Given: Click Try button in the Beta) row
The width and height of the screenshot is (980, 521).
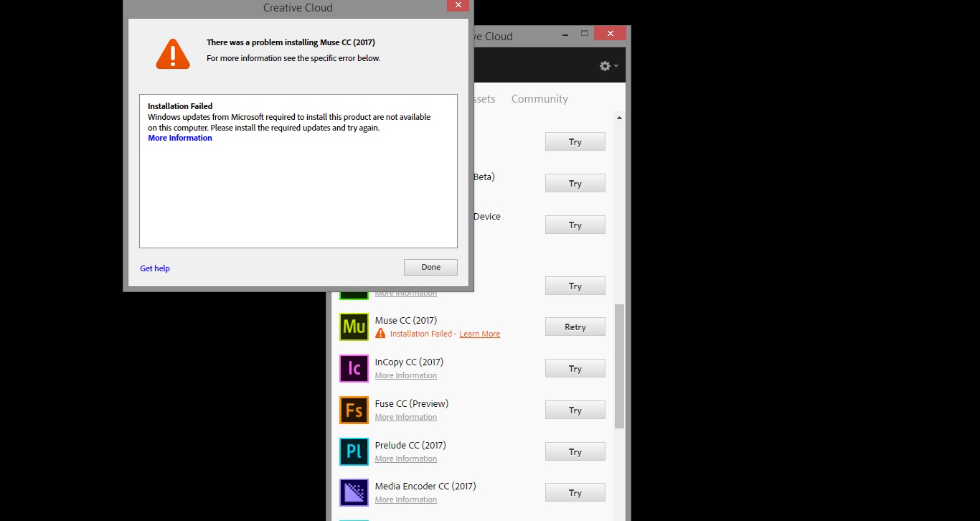Looking at the screenshot, I should tap(575, 183).
